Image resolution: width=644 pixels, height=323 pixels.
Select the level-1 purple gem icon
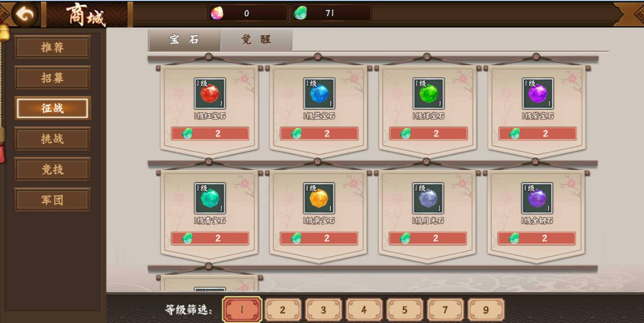click(x=538, y=93)
